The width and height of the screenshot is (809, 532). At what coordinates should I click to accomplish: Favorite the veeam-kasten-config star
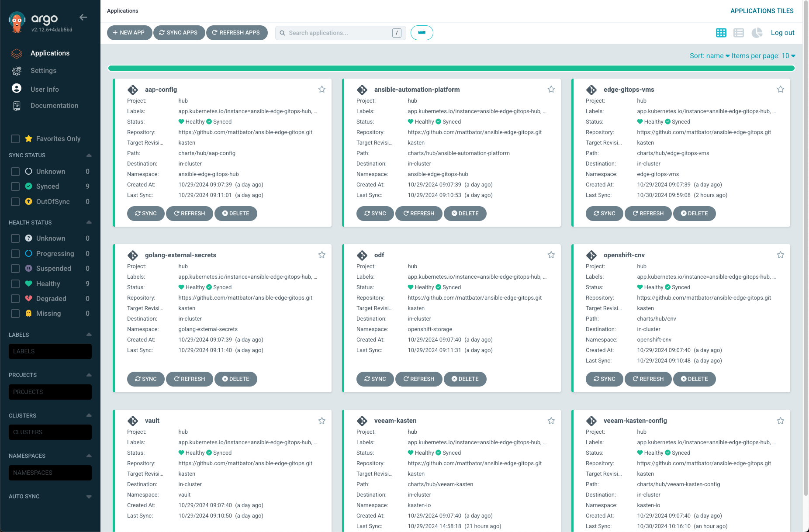(781, 421)
